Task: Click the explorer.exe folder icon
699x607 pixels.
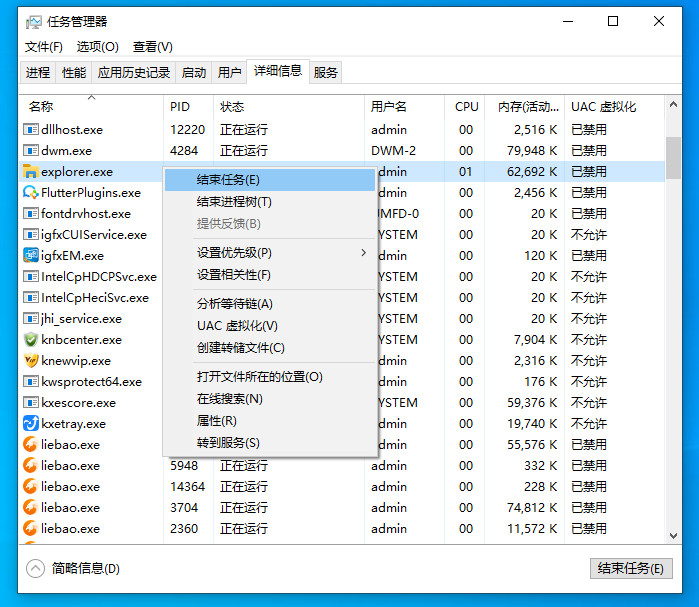Action: pos(31,172)
